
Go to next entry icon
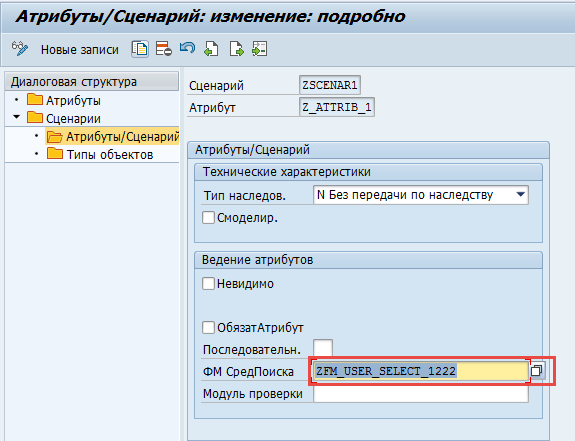coord(236,49)
